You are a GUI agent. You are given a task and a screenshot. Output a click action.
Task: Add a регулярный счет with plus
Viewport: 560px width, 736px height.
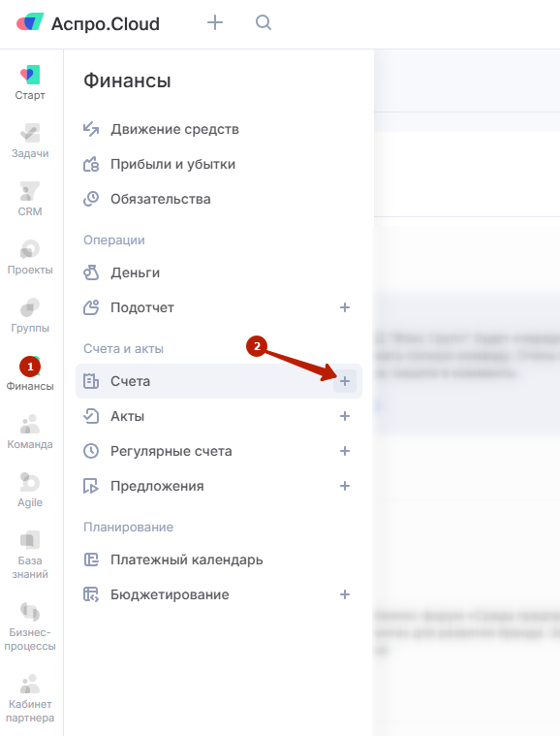(x=345, y=451)
